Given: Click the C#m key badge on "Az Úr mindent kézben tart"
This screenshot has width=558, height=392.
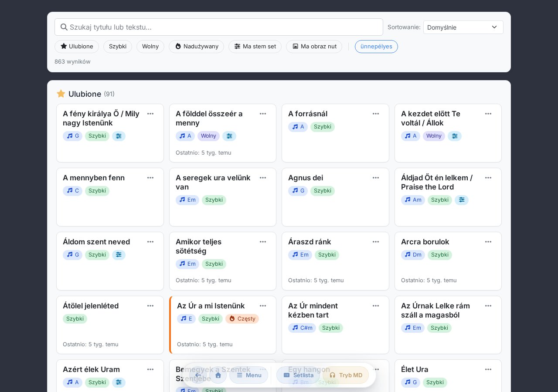Looking at the screenshot, I should coord(302,328).
